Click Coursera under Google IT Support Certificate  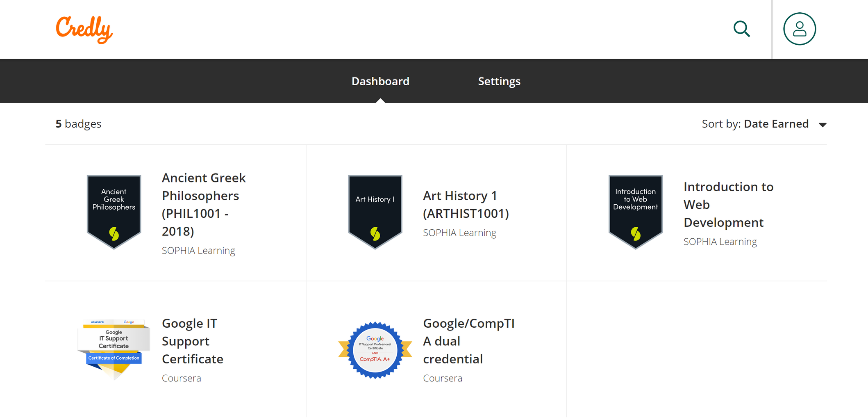pos(181,378)
